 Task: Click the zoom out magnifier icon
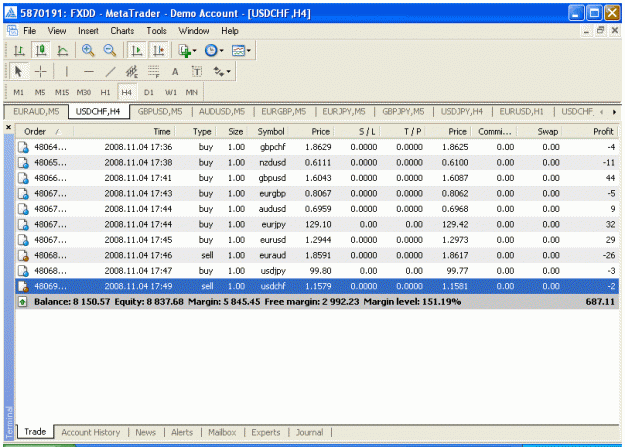tap(110, 51)
